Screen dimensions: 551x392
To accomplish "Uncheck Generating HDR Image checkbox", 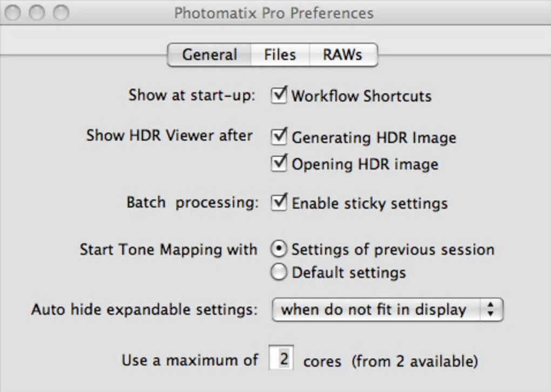I will pos(279,137).
